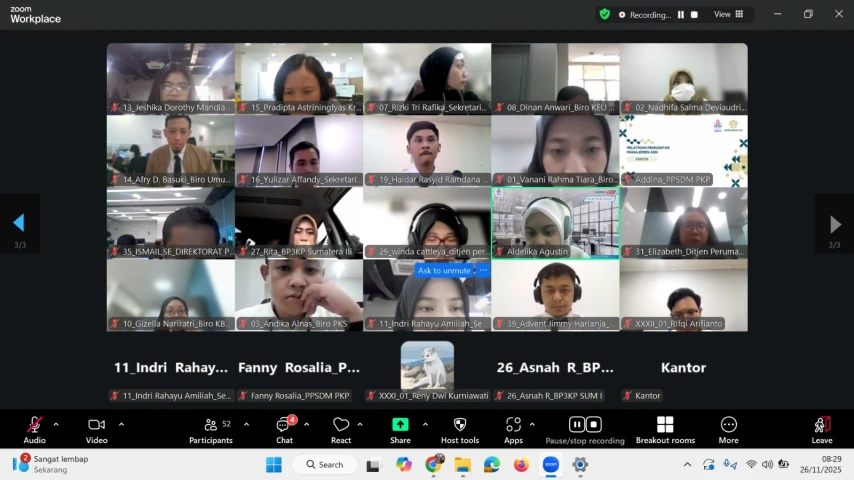Pause recording from the top recording indicator
The height and width of the screenshot is (480, 854).
[x=681, y=15]
